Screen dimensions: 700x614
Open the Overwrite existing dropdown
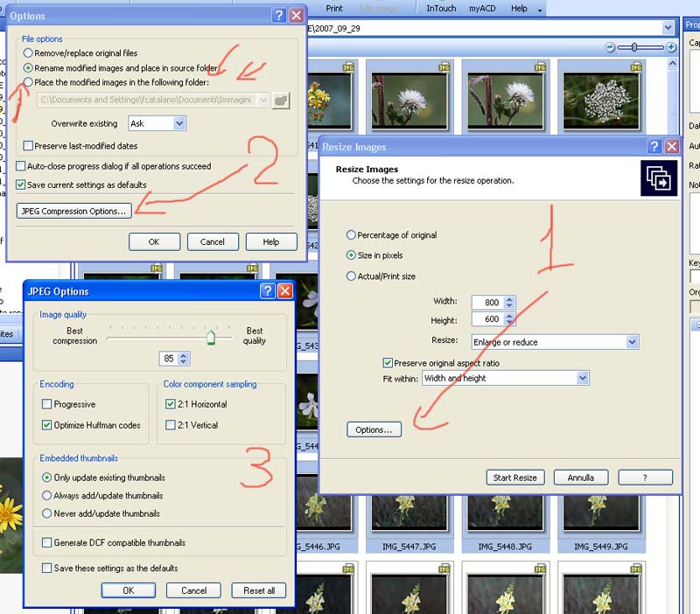[179, 123]
